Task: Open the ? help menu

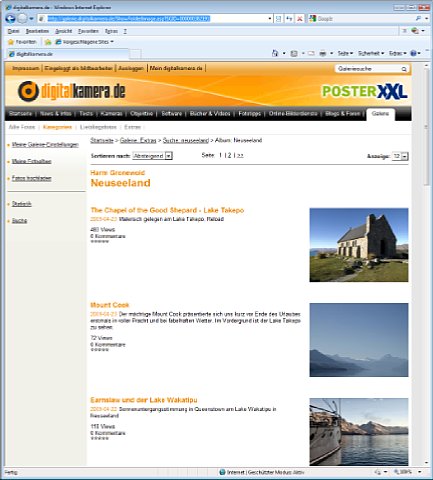Action: click(125, 31)
